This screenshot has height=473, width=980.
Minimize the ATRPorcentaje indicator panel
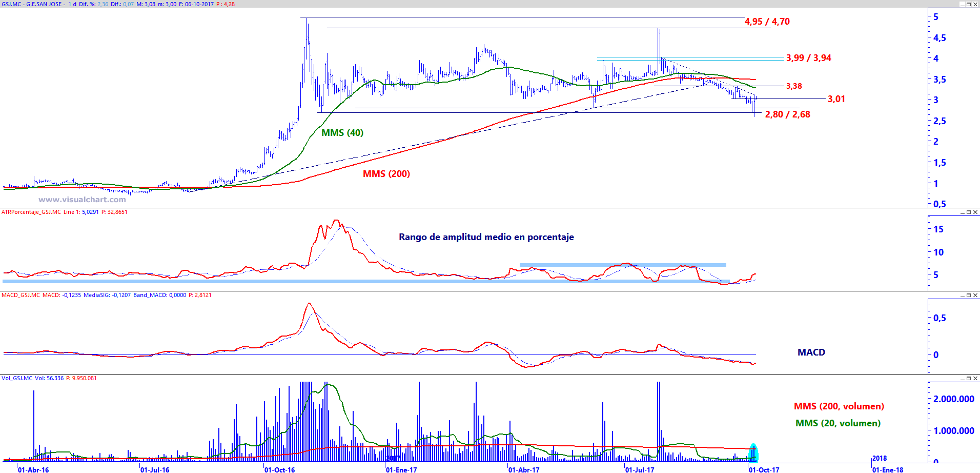coord(962,212)
